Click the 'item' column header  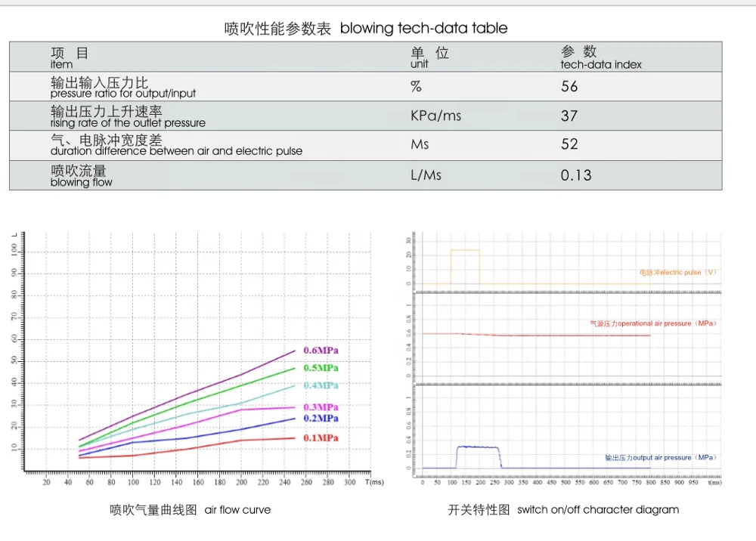coord(62,64)
